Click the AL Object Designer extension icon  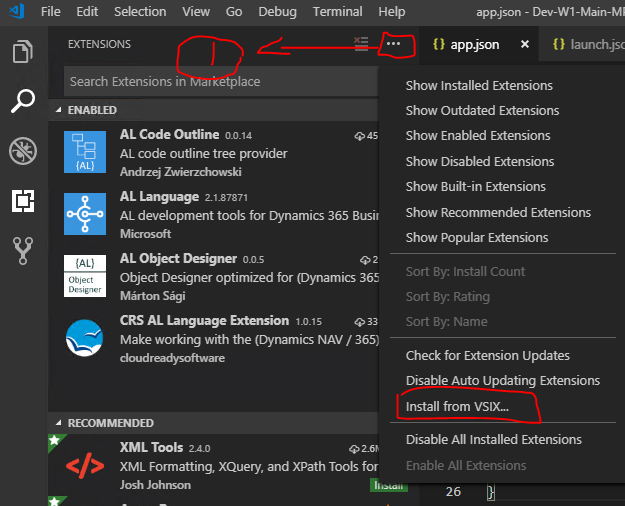(x=85, y=276)
